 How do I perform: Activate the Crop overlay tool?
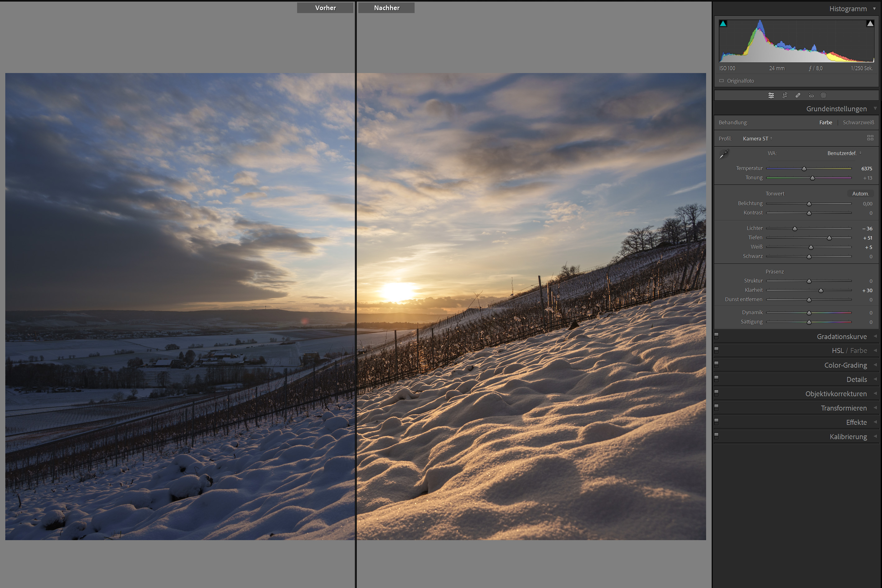point(784,96)
